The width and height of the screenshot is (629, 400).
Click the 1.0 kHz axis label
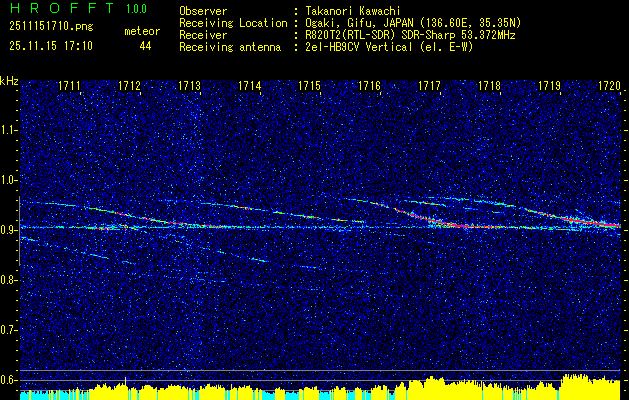(8, 181)
